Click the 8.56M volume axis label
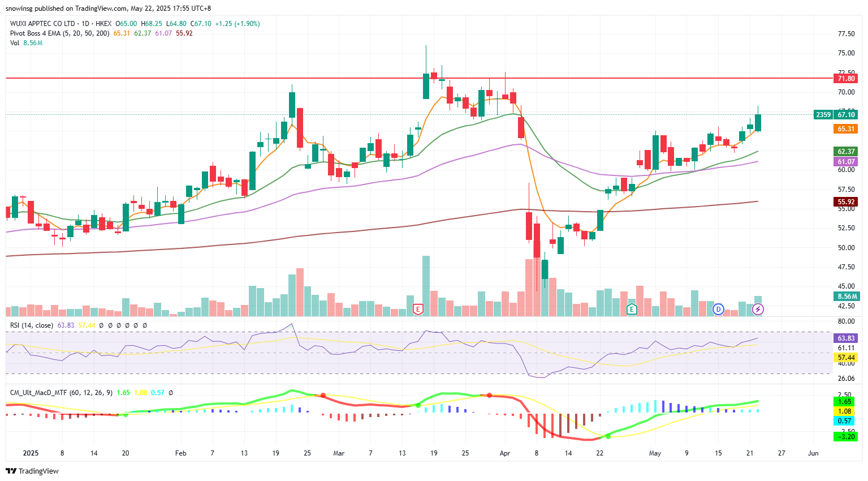Screen dimensions: 868x481 (x=846, y=297)
